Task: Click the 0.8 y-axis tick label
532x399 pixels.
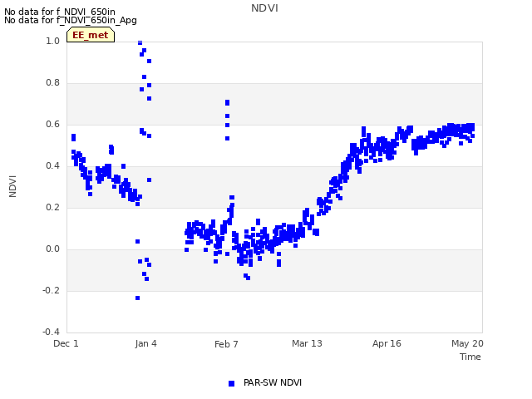Action: tap(52, 83)
